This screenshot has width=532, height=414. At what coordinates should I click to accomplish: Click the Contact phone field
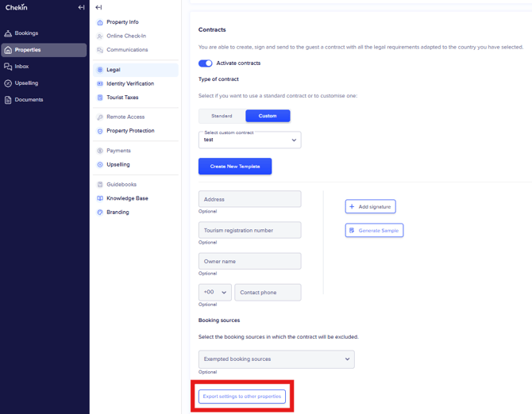268,293
